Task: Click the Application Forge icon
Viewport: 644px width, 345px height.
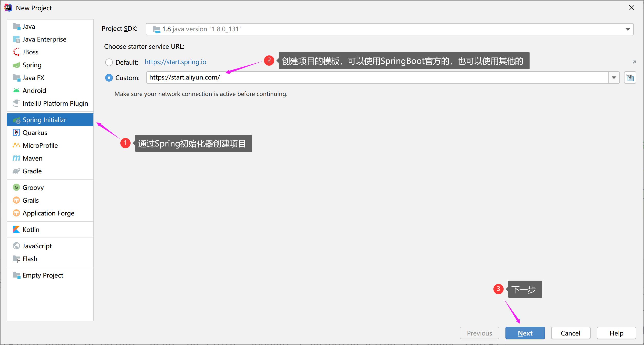Action: click(x=16, y=213)
